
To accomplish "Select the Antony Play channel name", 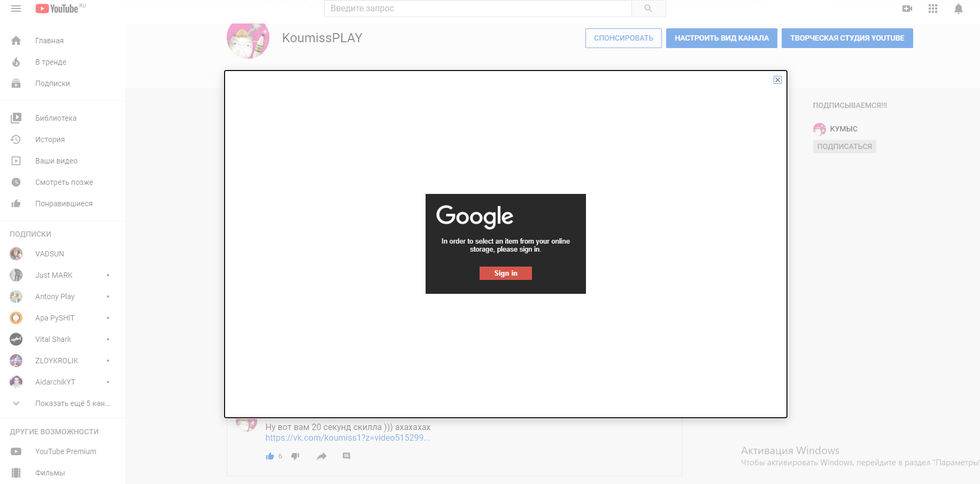I will pos(55,296).
